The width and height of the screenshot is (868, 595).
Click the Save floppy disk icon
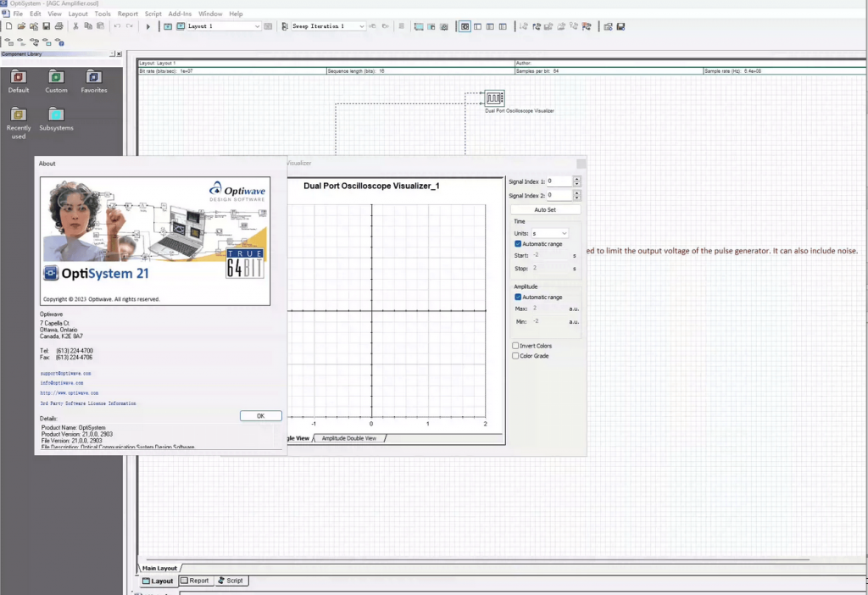point(47,26)
